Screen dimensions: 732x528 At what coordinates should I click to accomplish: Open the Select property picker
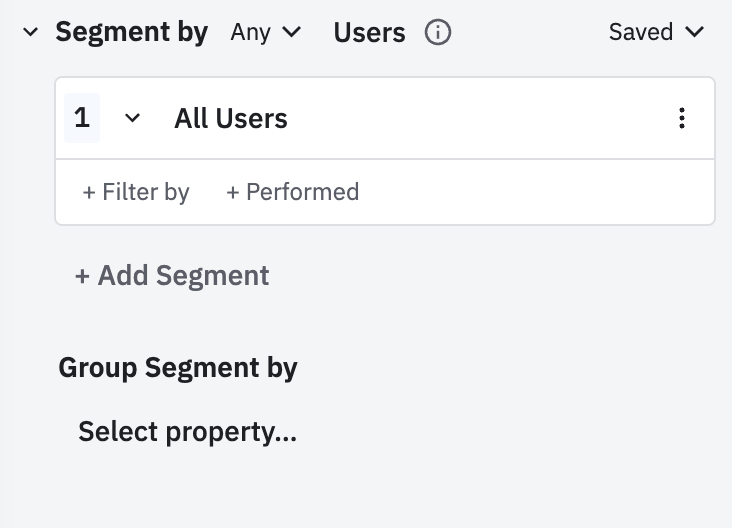tap(187, 431)
